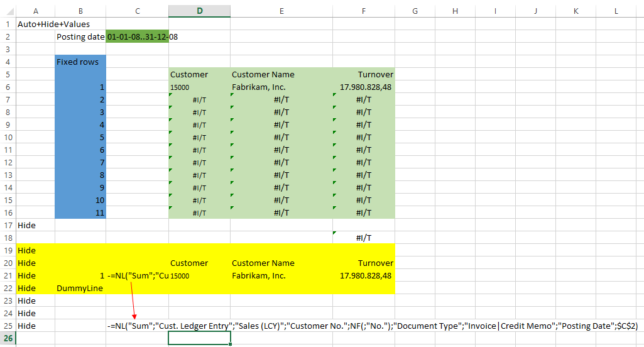Click #I/T in Customer column row 7
This screenshot has width=644, height=347.
[x=199, y=99]
